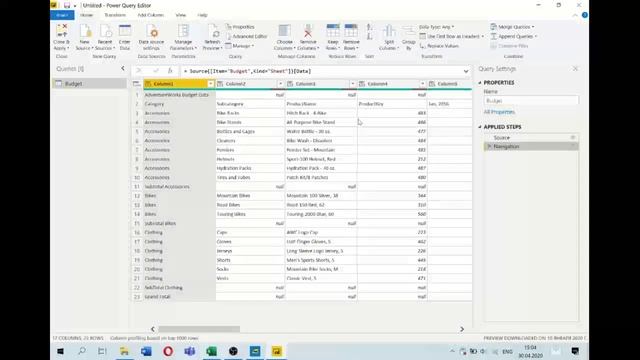
Task: Click the Group By icon
Action: click(x=409, y=31)
